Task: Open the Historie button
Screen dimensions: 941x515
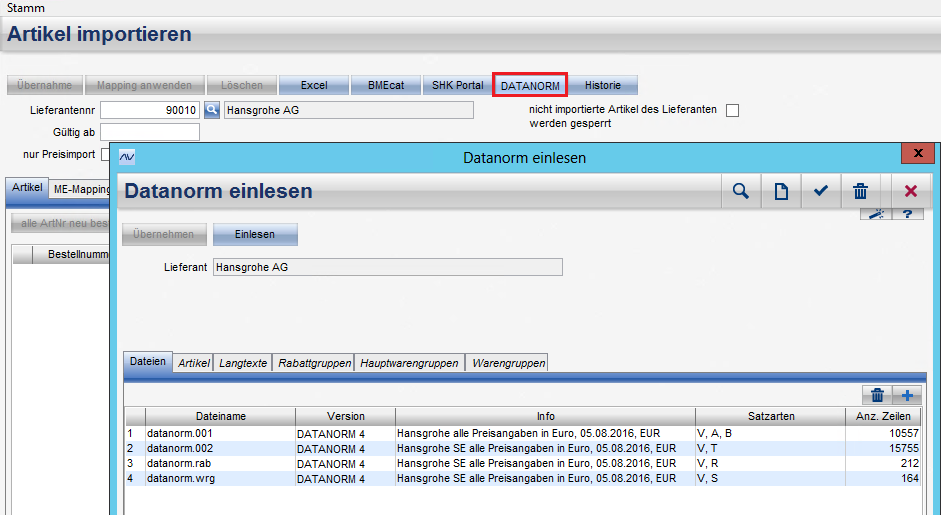Action: [x=603, y=85]
